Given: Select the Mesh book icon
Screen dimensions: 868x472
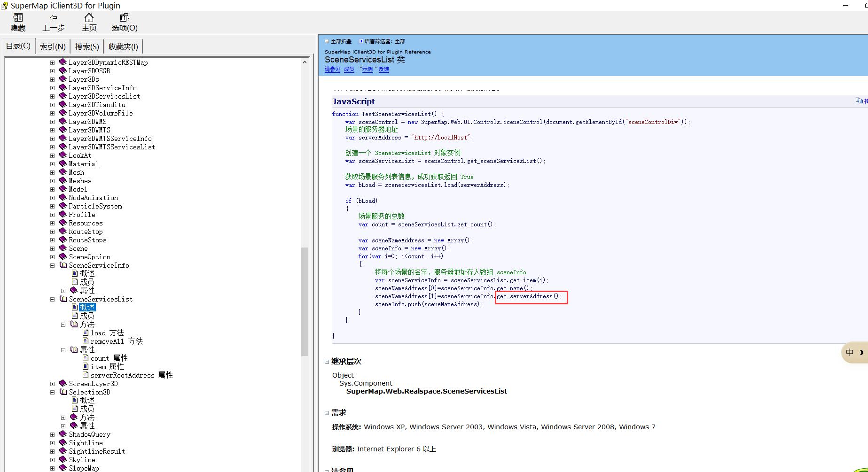Looking at the screenshot, I should point(63,172).
